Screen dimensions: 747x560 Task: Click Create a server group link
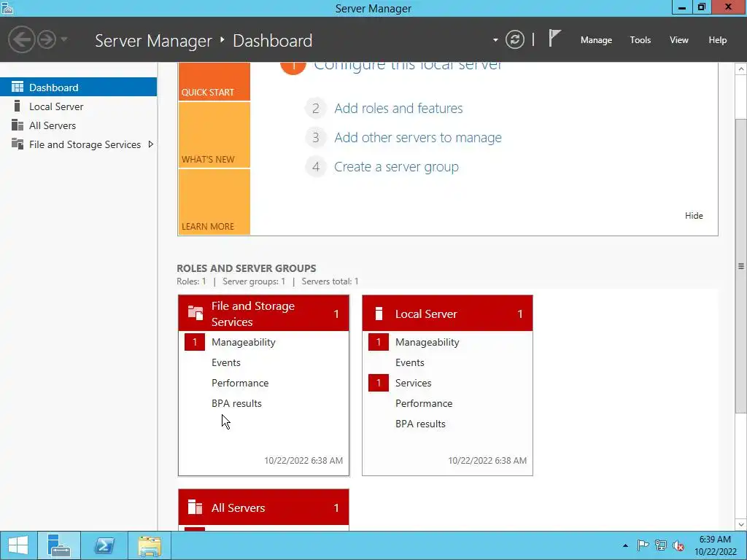(396, 167)
